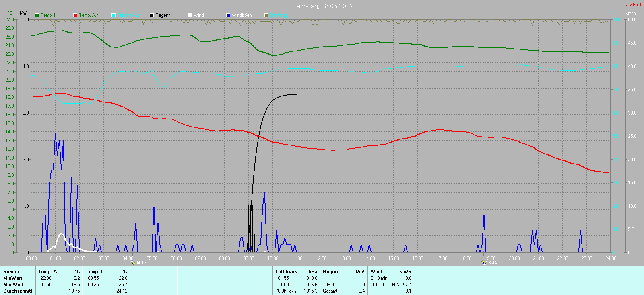Click the Wind column header in statistics table
Screen dimensions: 644x295
[376, 272]
